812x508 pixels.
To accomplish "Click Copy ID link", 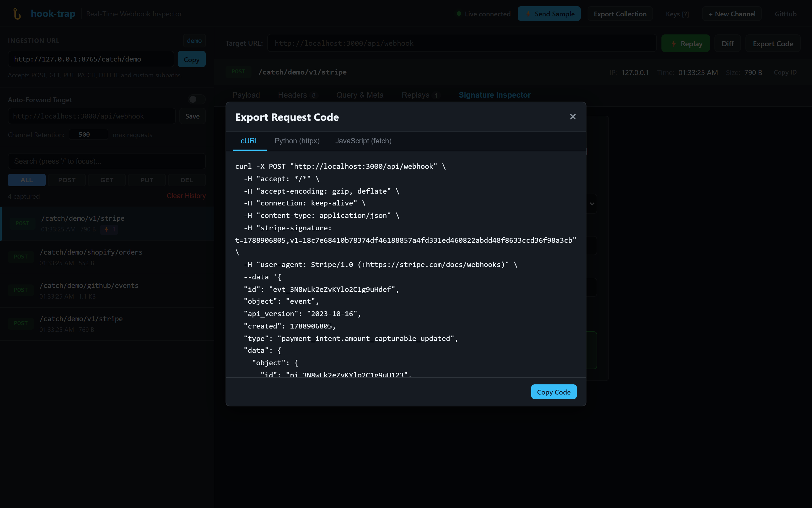I will 785,72.
